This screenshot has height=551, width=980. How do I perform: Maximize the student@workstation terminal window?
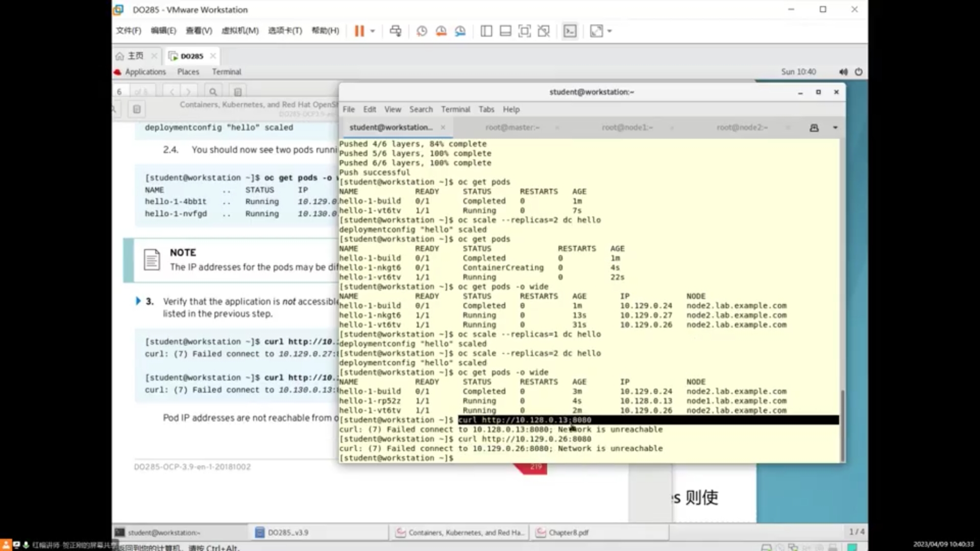pos(818,92)
